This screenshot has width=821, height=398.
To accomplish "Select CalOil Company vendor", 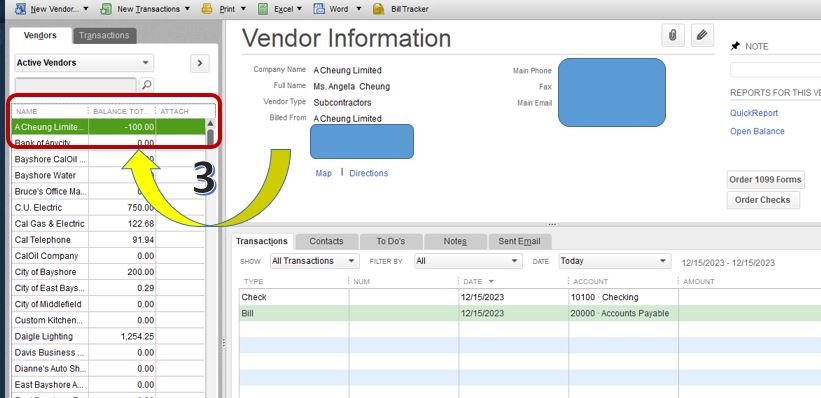I will click(108, 256).
